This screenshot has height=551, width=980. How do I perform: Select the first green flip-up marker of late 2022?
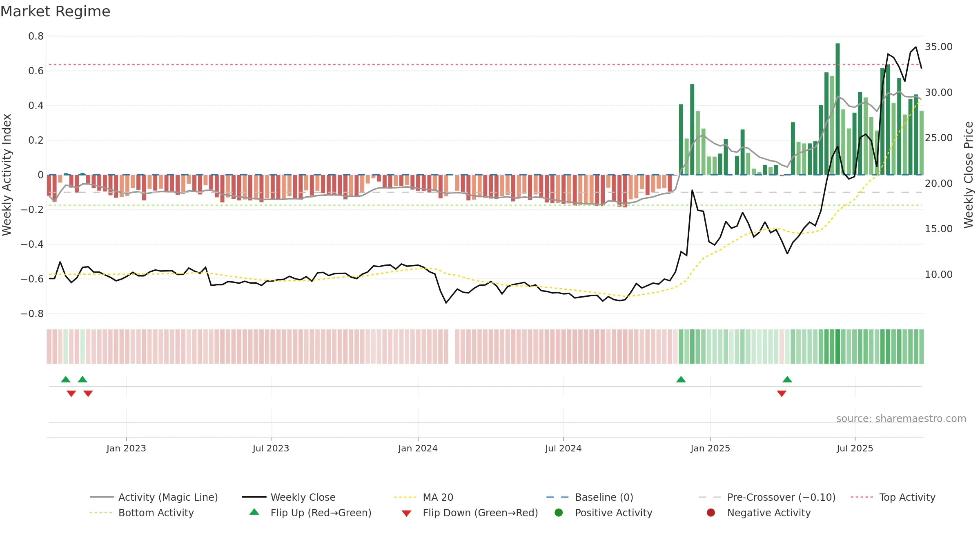pos(66,380)
